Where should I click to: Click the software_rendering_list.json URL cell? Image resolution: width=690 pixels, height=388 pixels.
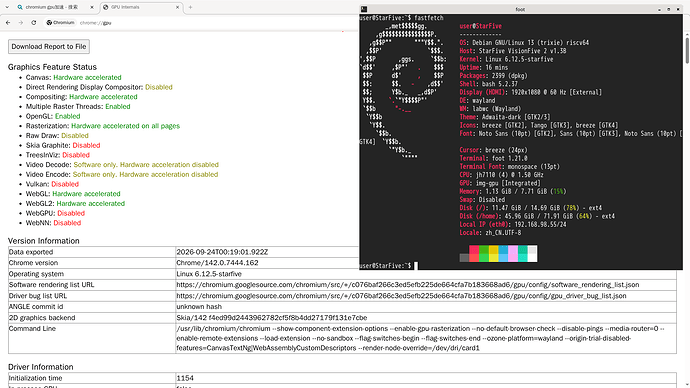pos(426,285)
